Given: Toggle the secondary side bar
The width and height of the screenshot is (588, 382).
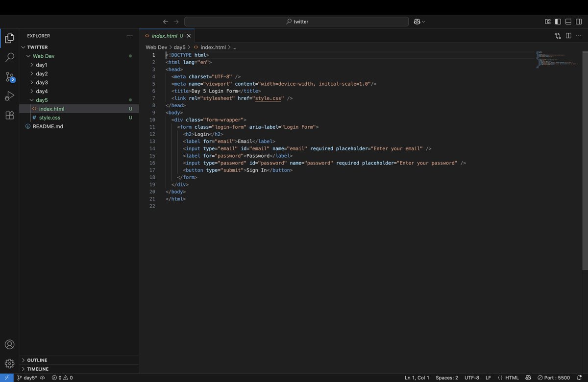Looking at the screenshot, I should pyautogui.click(x=579, y=22).
